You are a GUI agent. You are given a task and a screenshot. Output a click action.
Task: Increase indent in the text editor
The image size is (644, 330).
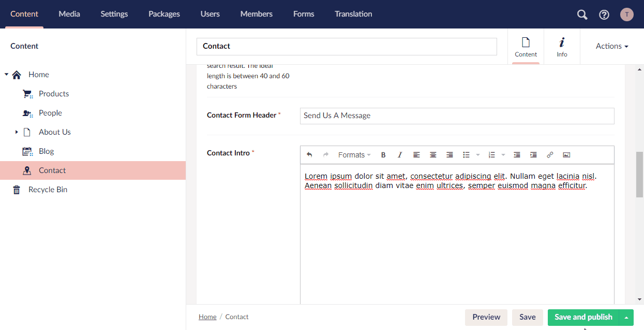pyautogui.click(x=533, y=154)
